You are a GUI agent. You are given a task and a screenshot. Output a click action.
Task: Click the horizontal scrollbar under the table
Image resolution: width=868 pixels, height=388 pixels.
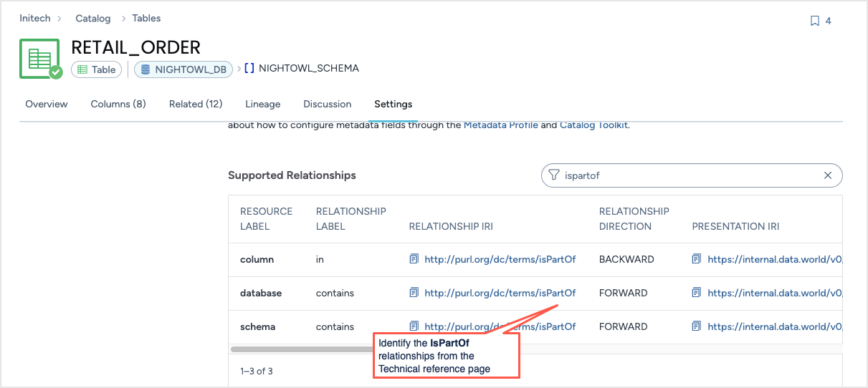pos(301,349)
